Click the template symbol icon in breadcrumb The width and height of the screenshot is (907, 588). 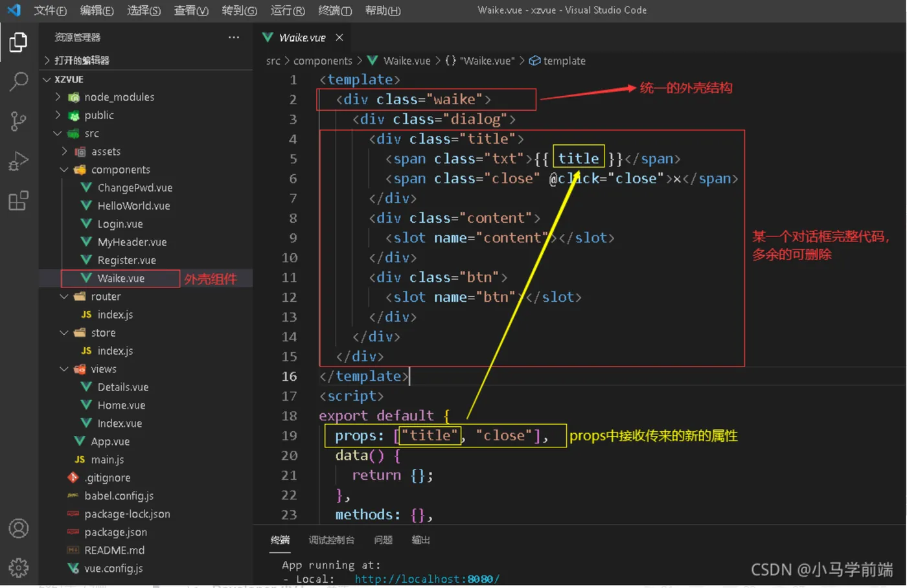click(x=534, y=60)
